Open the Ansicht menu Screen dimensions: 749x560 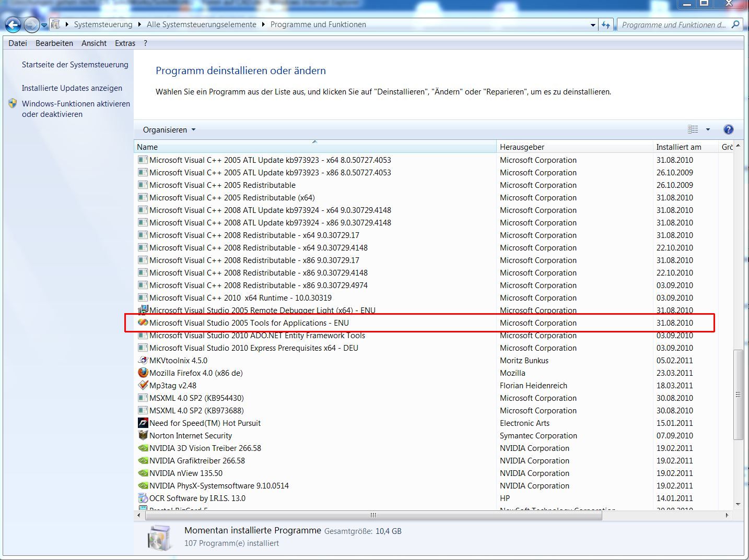(x=94, y=43)
